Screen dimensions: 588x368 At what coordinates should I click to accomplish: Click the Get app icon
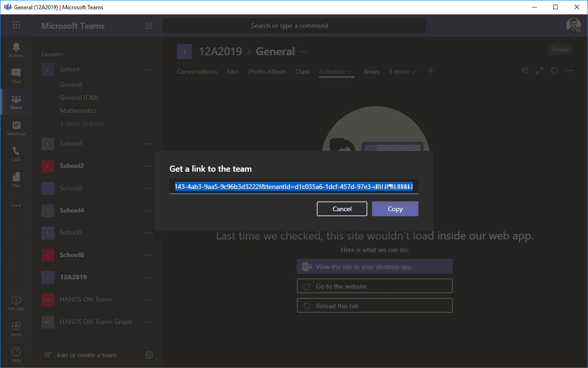click(x=16, y=303)
